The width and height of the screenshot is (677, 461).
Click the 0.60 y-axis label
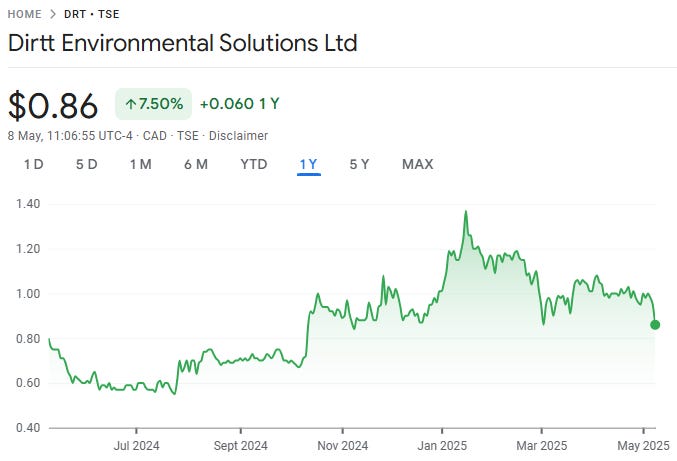point(28,383)
